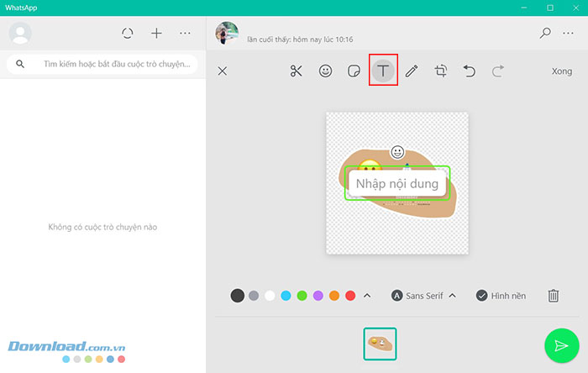Choose the black color swatch
The width and height of the screenshot is (588, 373).
238,296
